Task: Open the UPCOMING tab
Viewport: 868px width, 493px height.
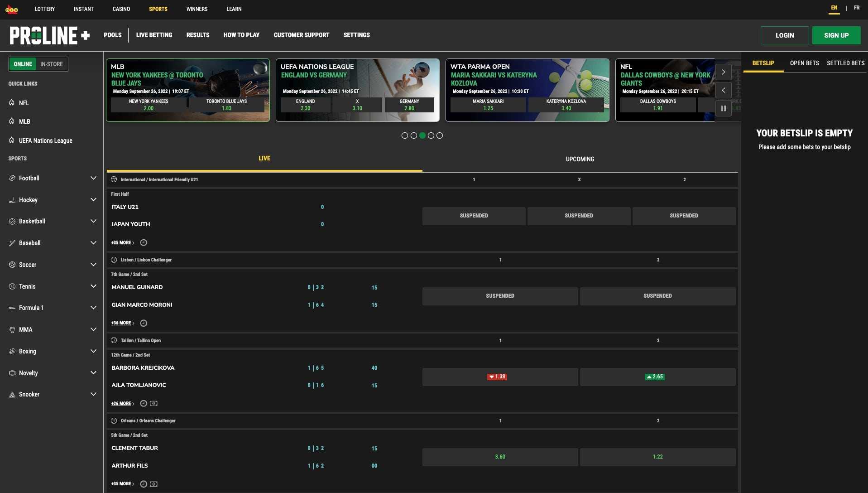Action: 580,159
